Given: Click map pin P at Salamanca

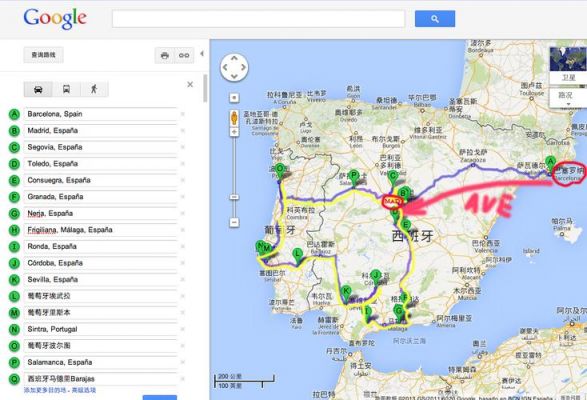Looking at the screenshot, I should coord(354,178).
